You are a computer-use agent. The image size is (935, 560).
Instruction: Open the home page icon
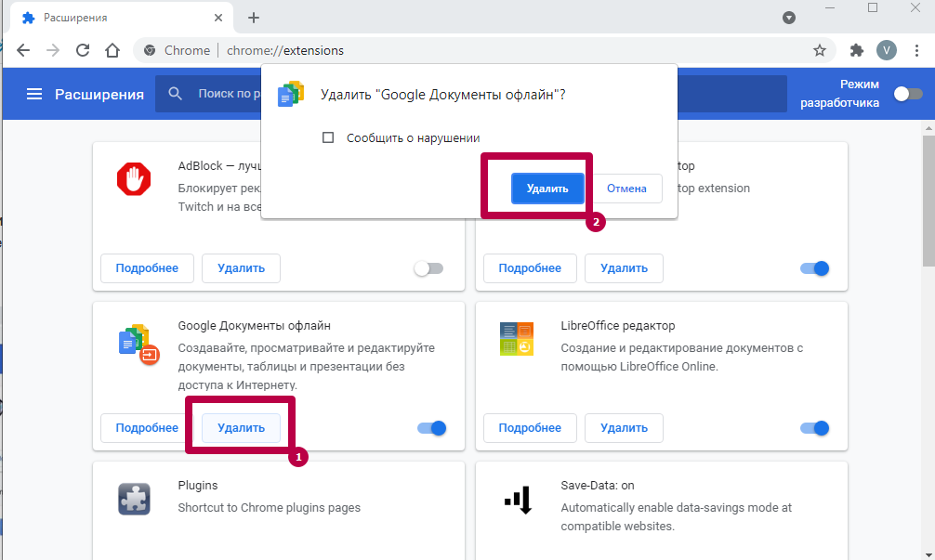pos(112,51)
